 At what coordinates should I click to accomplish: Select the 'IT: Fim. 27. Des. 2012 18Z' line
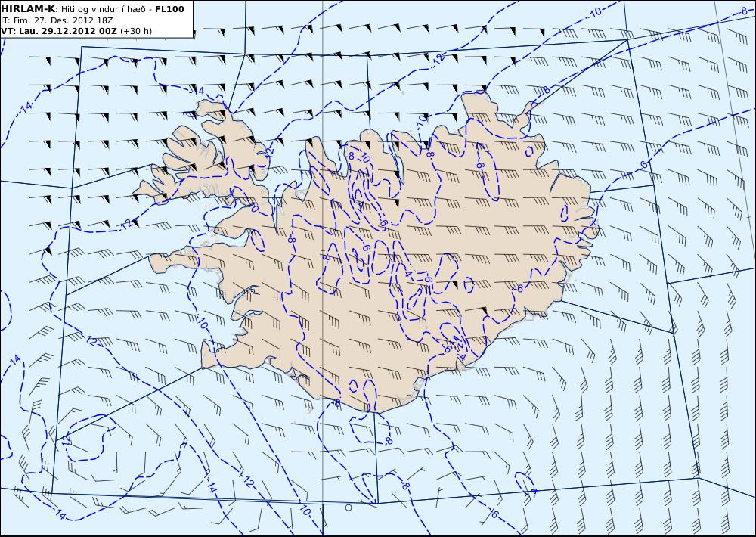[x=57, y=20]
